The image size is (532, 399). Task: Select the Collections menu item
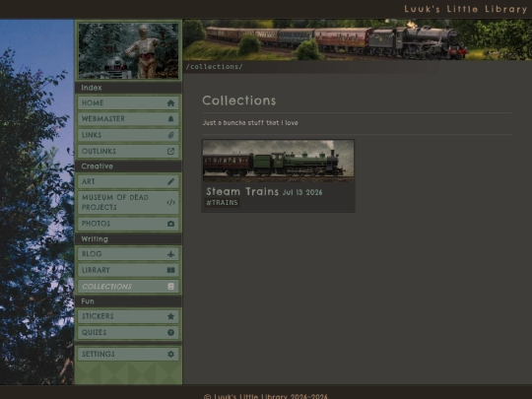click(x=128, y=287)
